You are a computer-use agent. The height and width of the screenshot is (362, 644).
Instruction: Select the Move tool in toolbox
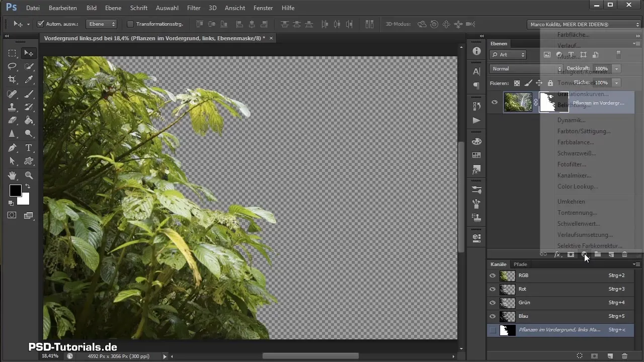coord(29,53)
